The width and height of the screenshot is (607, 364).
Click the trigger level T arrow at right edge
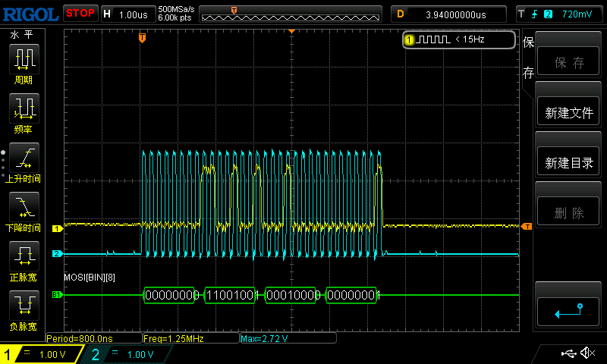coord(526,226)
